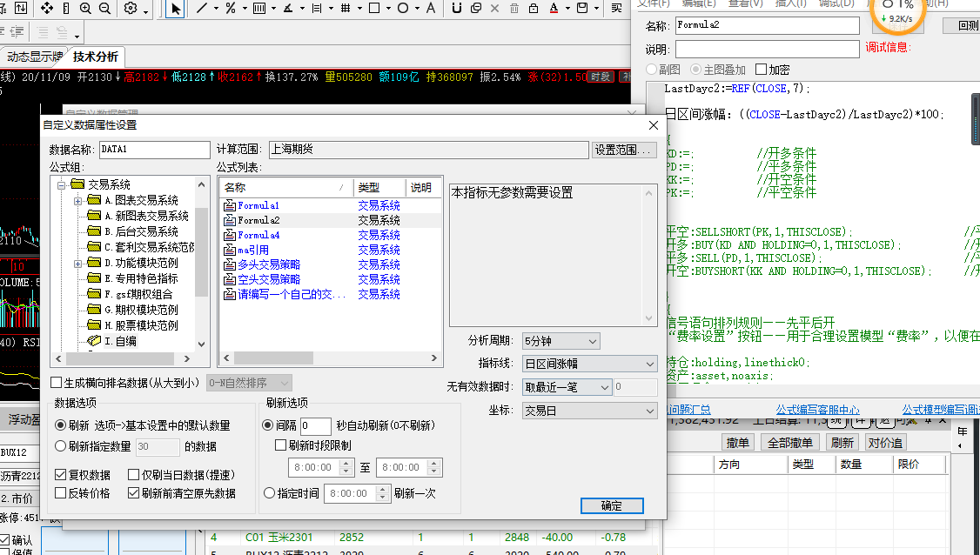Click the up-down sort arrows icon
The height and width of the screenshot is (555, 980).
coord(21,8)
